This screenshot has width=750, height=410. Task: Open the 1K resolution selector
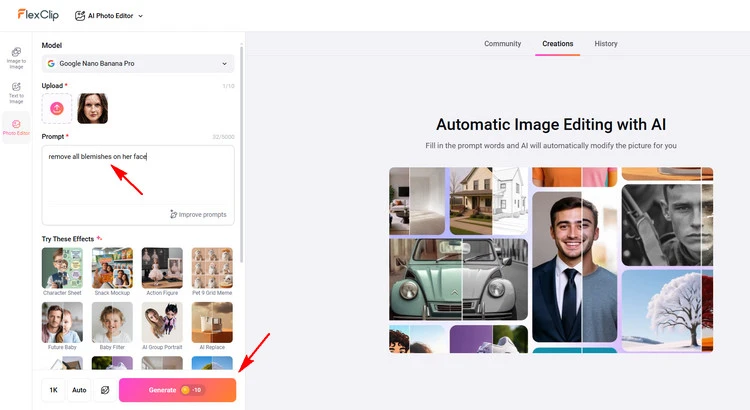tap(54, 390)
